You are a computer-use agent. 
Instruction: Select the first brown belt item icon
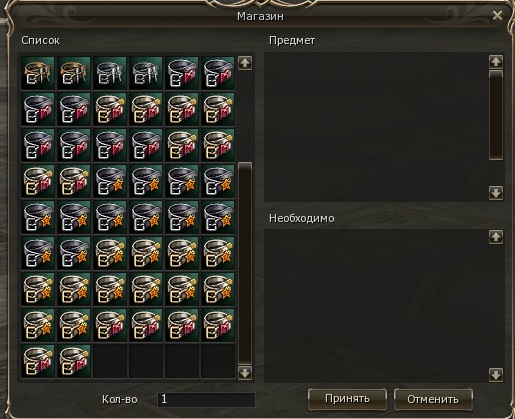[38, 73]
